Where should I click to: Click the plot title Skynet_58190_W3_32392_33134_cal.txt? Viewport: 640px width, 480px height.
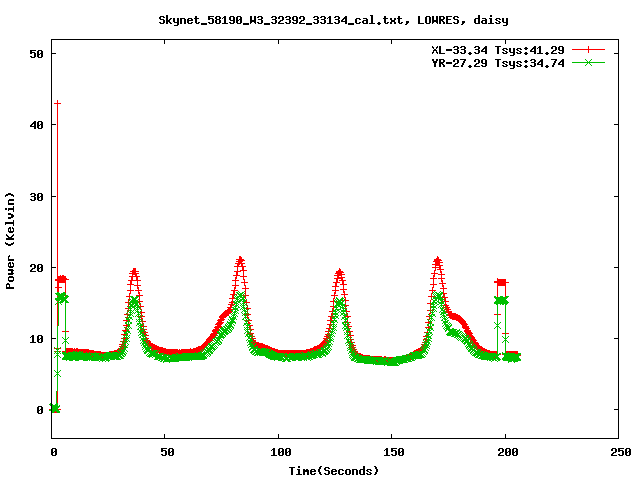click(333, 20)
